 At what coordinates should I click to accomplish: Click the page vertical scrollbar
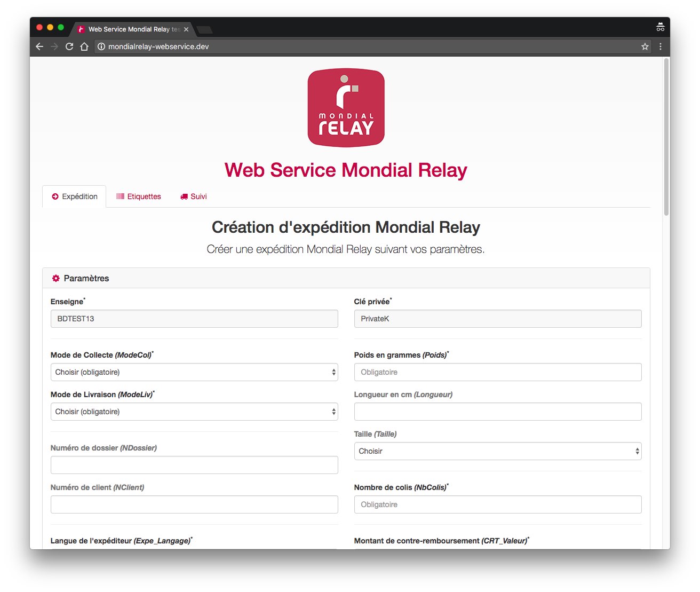[x=666, y=137]
